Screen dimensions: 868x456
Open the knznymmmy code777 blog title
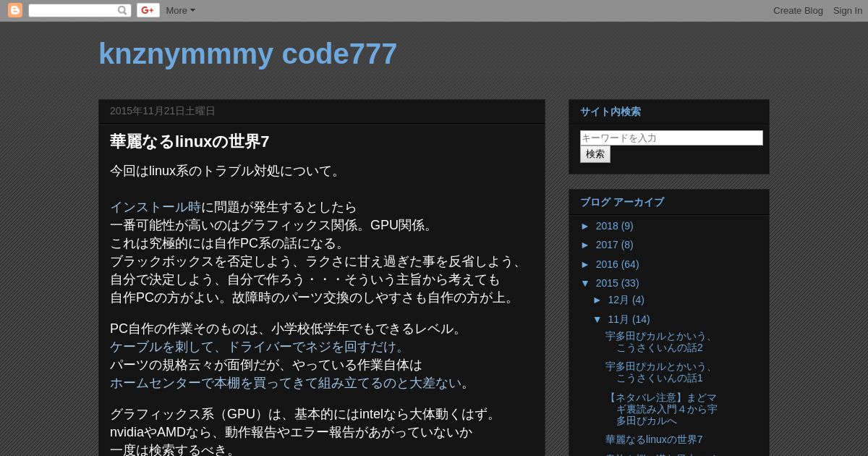coord(247,54)
